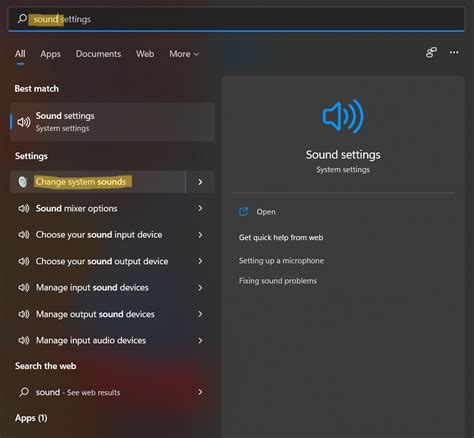This screenshot has height=438, width=474.
Task: Click the Open external-link icon
Action: (244, 212)
